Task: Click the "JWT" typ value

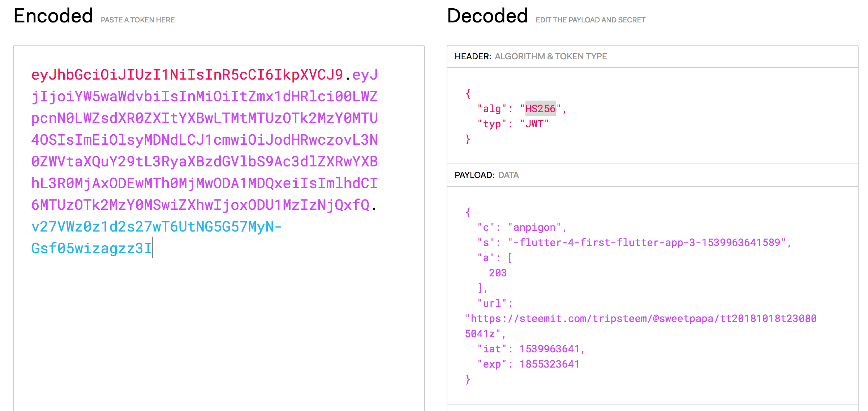Action: 534,124
